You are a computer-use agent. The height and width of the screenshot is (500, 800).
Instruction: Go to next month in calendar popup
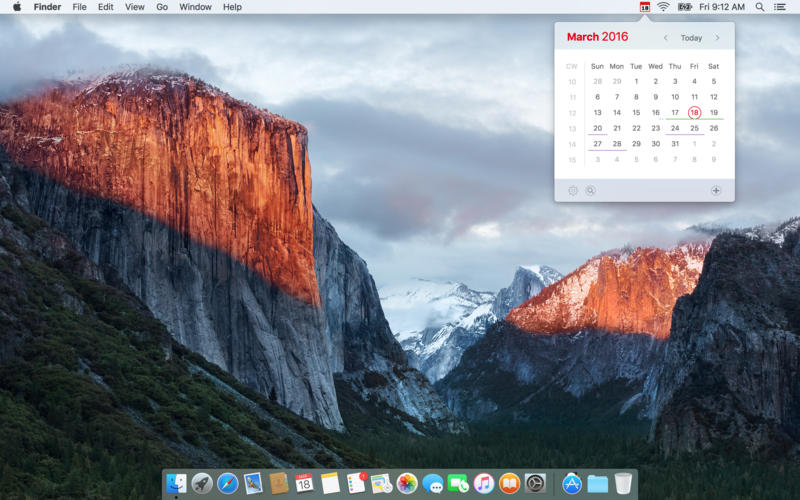717,38
